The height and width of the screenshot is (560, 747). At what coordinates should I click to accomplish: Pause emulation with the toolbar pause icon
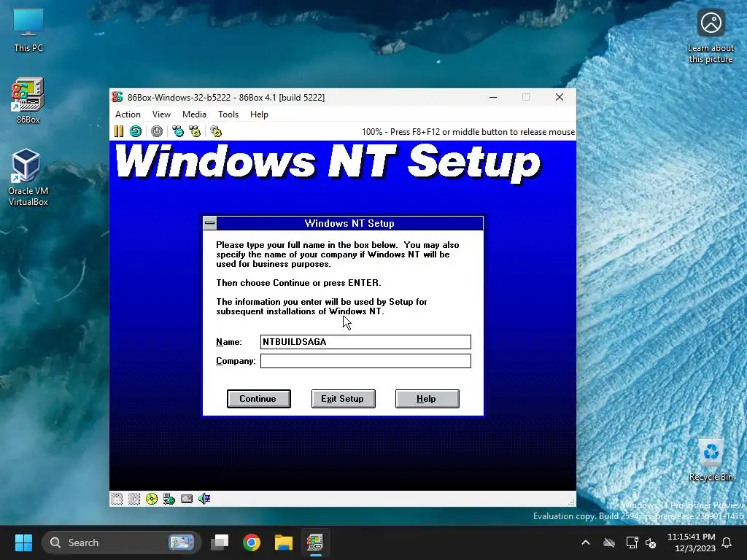click(x=119, y=131)
